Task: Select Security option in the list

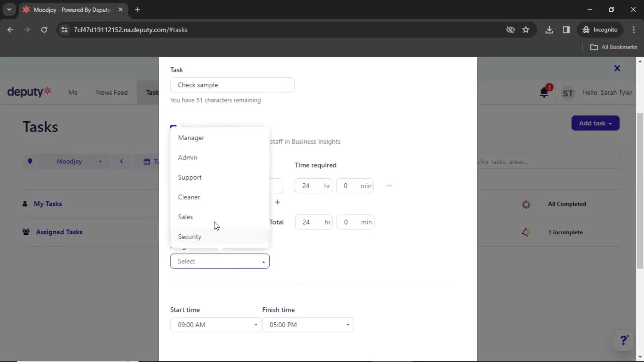Action: [220, 237]
